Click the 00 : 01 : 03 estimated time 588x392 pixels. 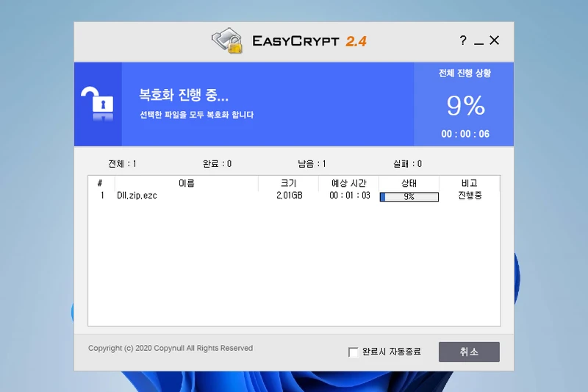pos(350,196)
